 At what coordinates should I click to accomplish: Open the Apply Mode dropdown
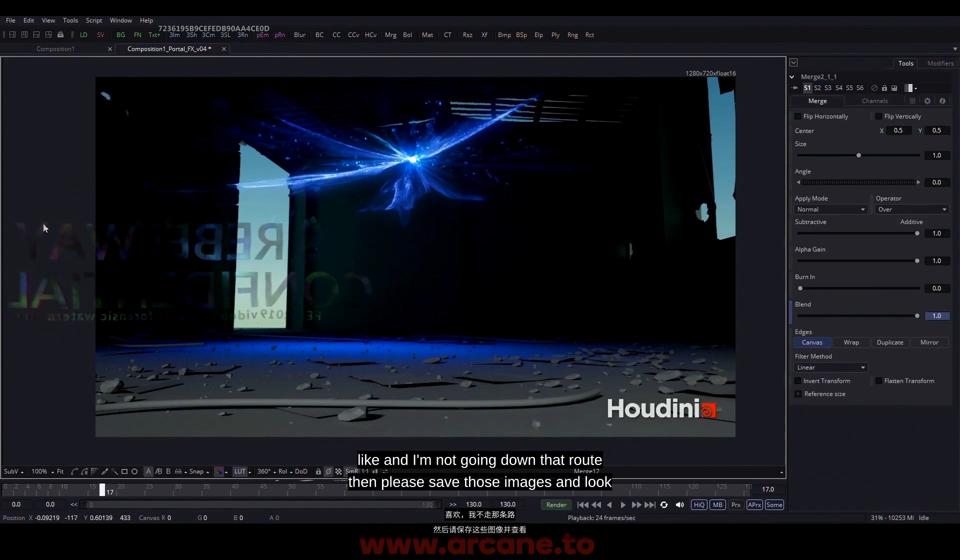(x=830, y=209)
